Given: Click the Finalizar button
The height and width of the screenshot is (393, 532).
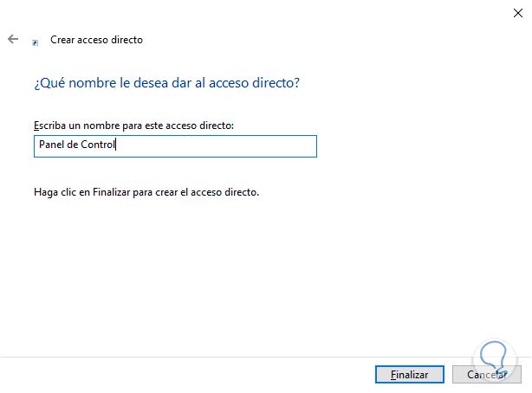Looking at the screenshot, I should coord(410,375).
